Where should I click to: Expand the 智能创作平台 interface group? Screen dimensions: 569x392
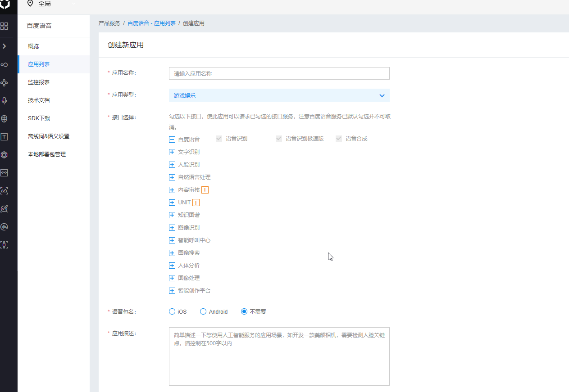coord(172,291)
